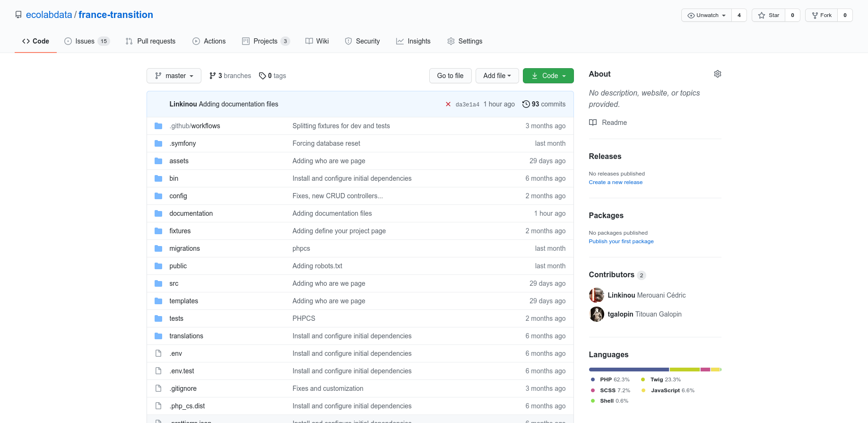The height and width of the screenshot is (423, 868).
Task: Click the Twig segment of languages bar
Action: coord(685,370)
